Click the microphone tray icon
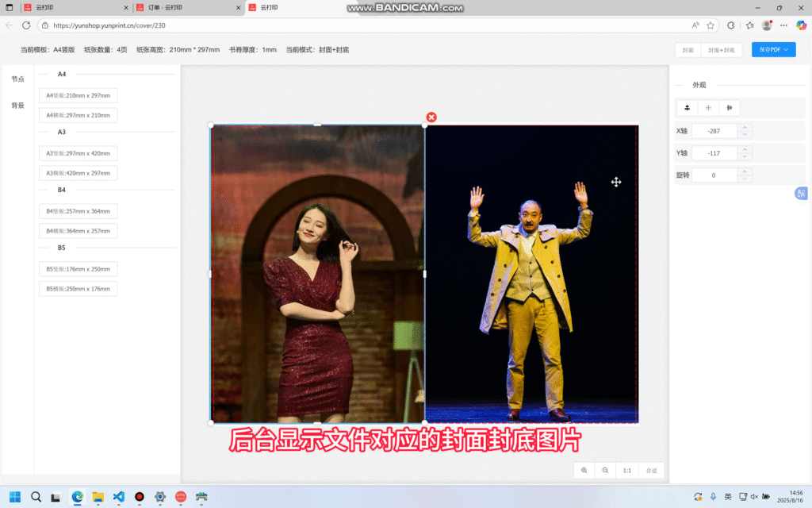 coord(713,497)
